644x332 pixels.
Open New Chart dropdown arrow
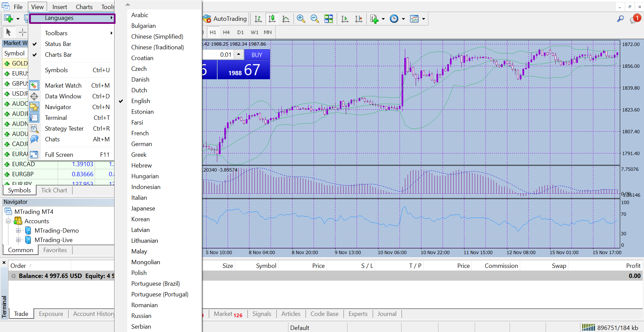click(x=18, y=19)
